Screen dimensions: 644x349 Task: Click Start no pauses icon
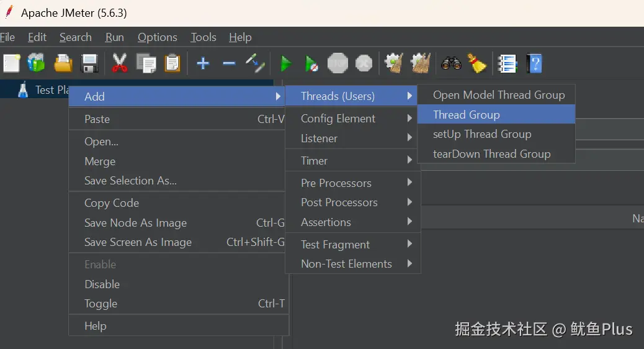pos(311,63)
